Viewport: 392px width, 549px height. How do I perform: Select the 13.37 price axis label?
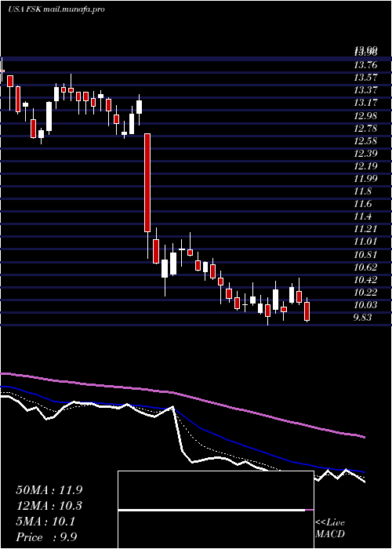[x=365, y=90]
